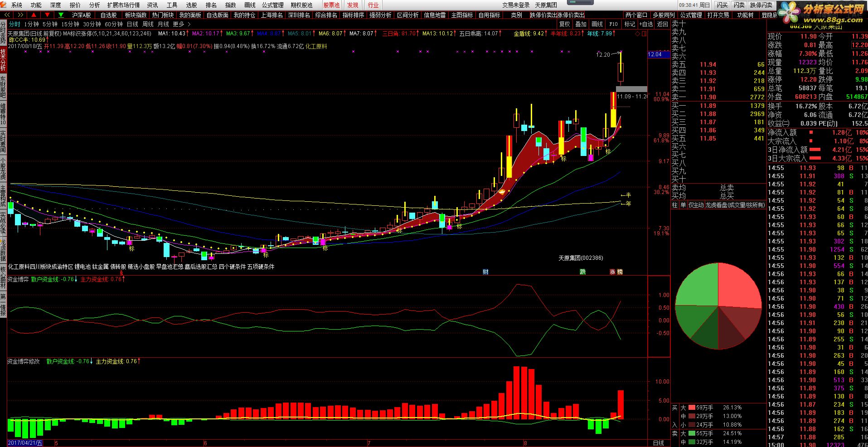The image size is (868, 447).
Task: Click the 闪买 button
Action: [723, 5]
